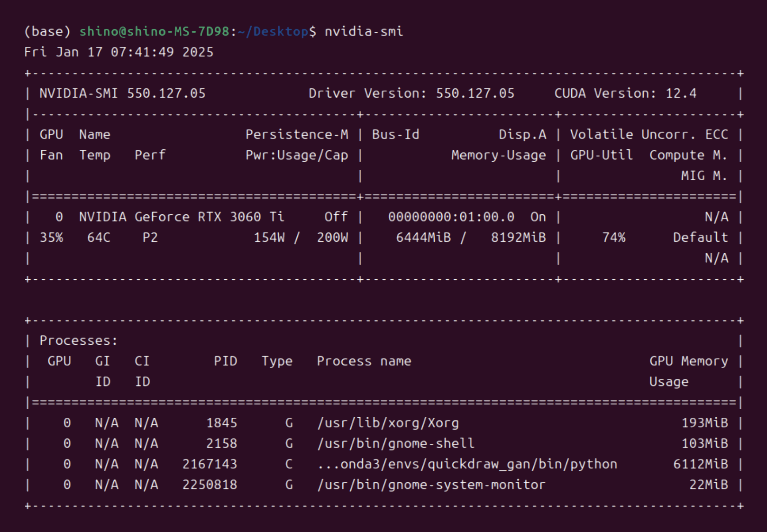
Task: Click the '(base)' conda environment prefix
Action: [x=47, y=31]
